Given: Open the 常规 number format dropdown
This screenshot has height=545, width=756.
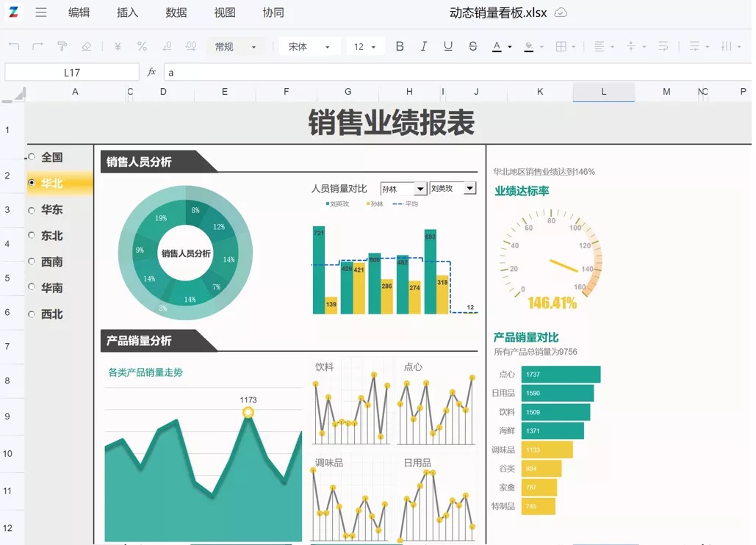Looking at the screenshot, I should click(x=236, y=47).
